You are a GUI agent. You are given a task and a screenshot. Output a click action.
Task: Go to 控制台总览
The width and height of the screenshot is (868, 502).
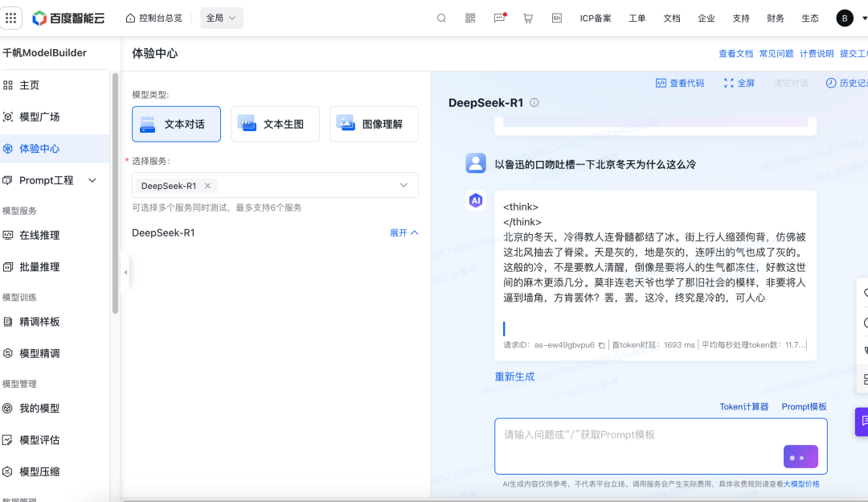[x=154, y=19]
